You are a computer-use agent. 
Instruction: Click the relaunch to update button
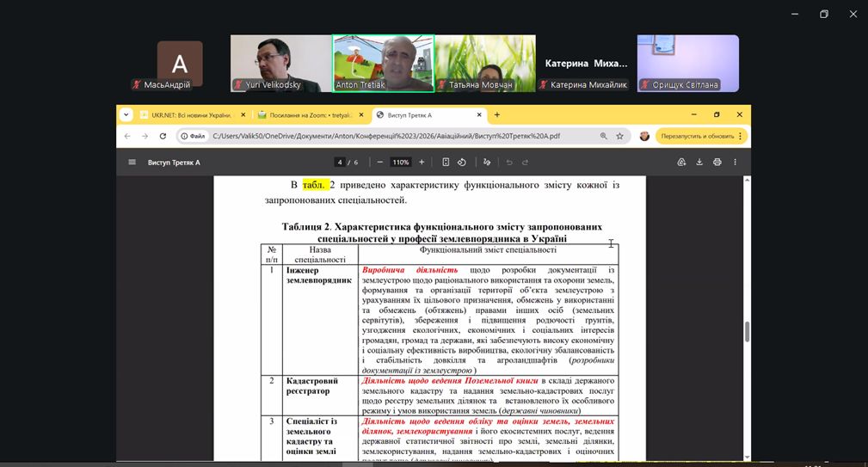696,136
